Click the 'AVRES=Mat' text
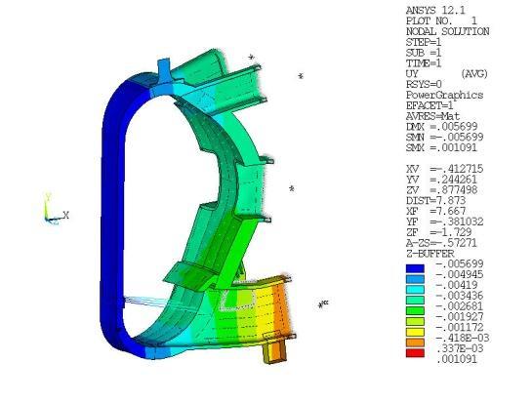 [x=432, y=116]
